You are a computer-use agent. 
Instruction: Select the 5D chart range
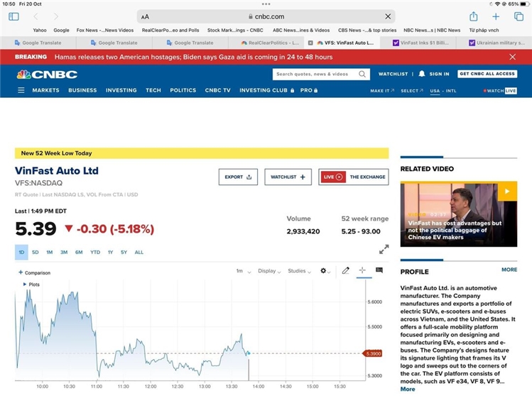36,253
